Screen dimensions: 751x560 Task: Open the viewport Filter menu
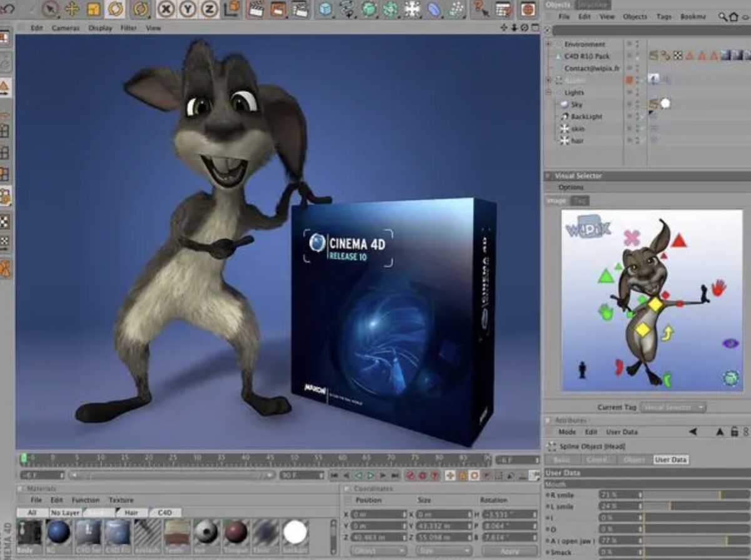(x=128, y=28)
